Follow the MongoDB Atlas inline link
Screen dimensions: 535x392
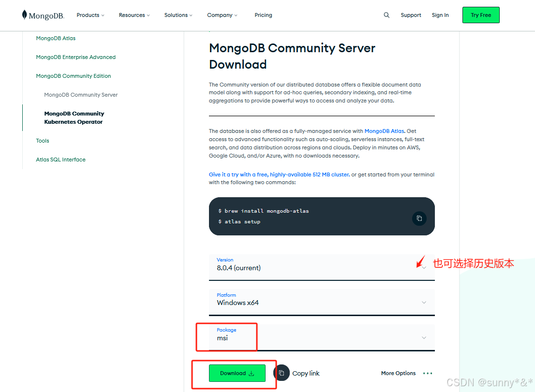click(x=385, y=131)
